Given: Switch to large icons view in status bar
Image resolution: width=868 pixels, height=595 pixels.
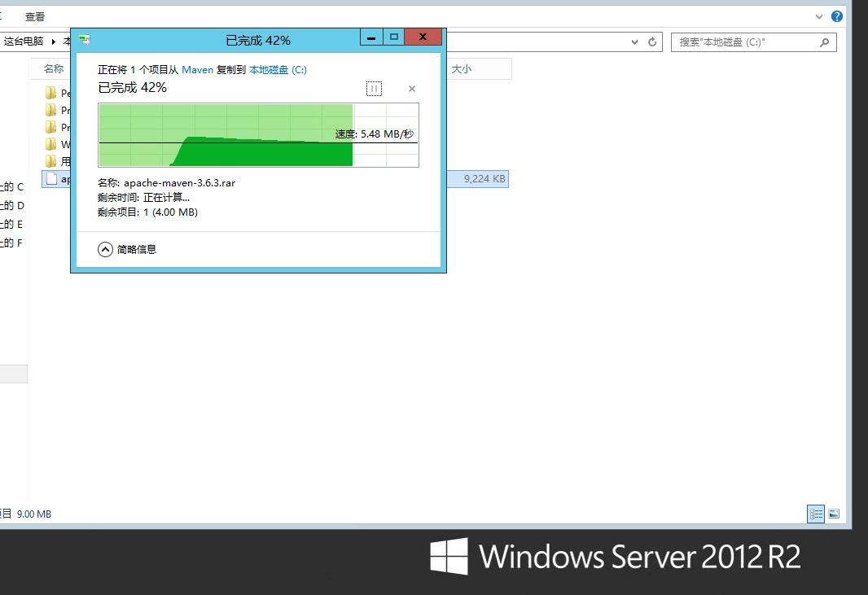Looking at the screenshot, I should click(834, 514).
